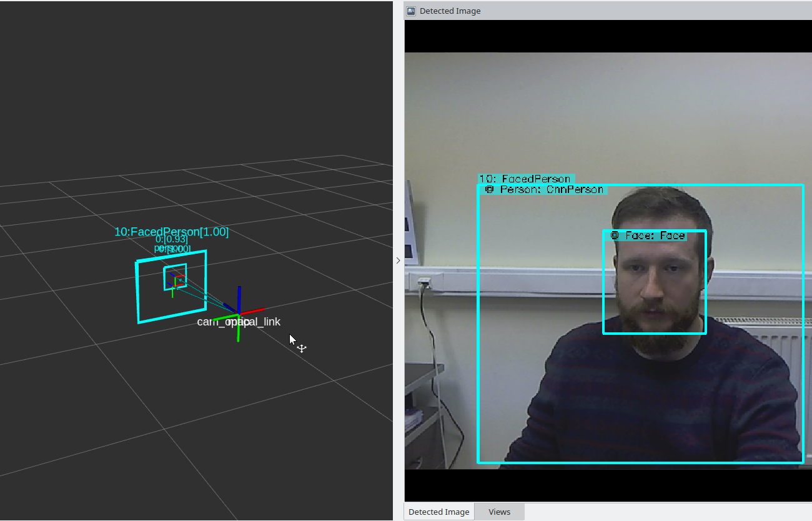Click the icon beside "Person: CnnPerson" label

(x=490, y=189)
